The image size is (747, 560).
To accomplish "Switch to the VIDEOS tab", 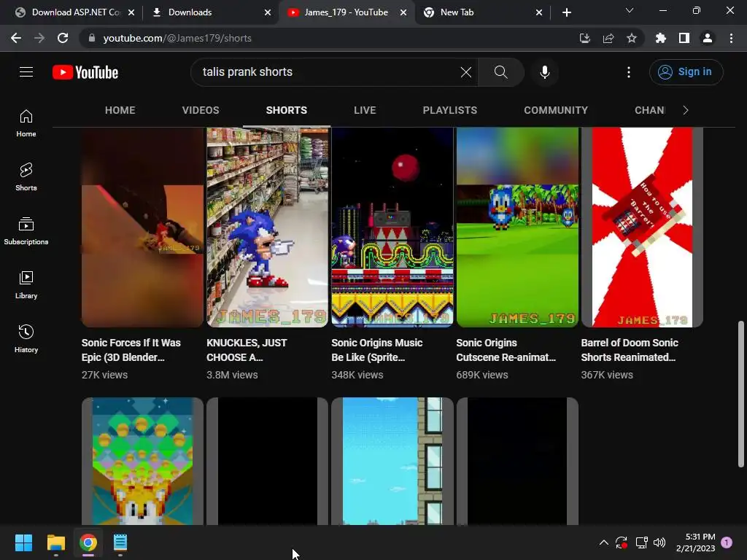I will click(201, 111).
